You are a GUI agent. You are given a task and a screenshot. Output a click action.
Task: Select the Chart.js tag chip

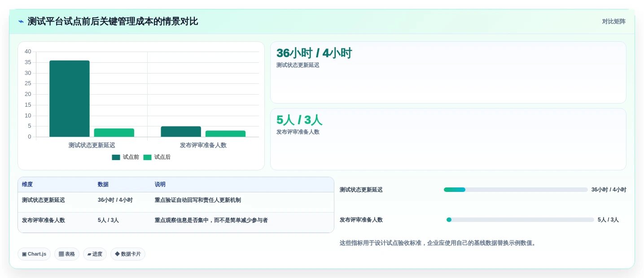click(34, 254)
